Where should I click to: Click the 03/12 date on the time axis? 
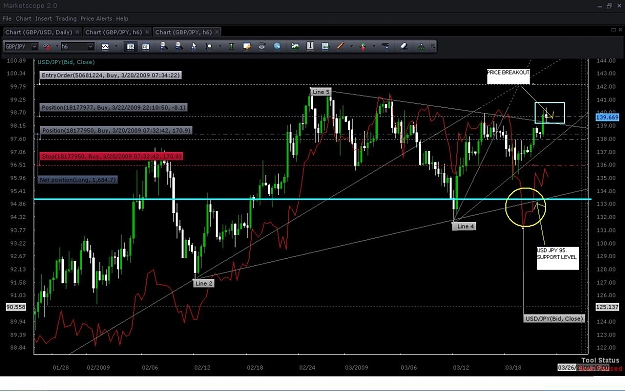click(461, 367)
